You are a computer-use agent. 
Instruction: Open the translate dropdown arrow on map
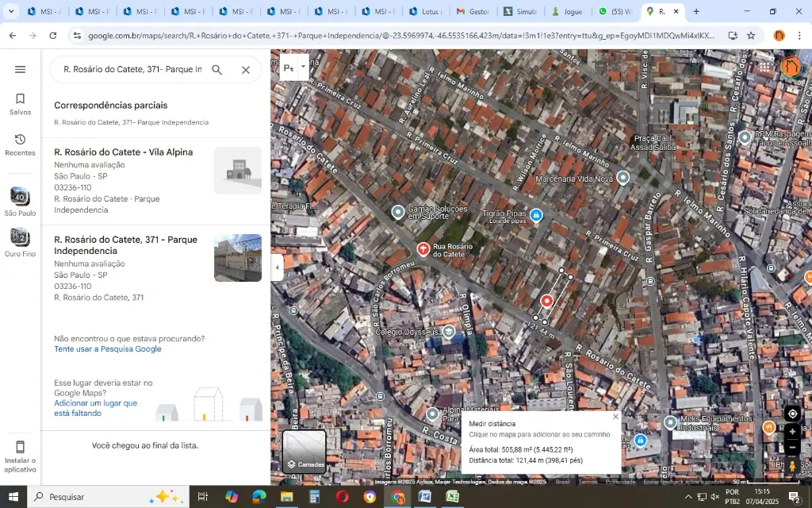click(x=303, y=67)
